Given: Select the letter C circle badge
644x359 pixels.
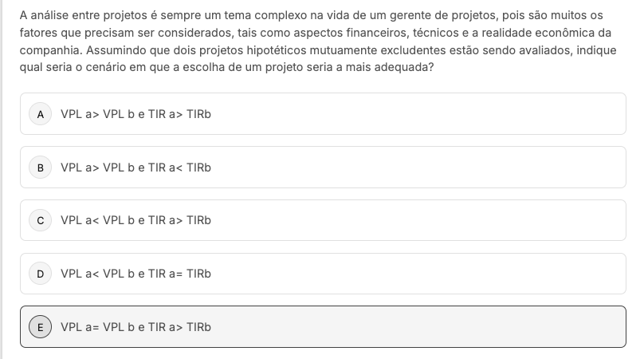Looking at the screenshot, I should [41, 220].
